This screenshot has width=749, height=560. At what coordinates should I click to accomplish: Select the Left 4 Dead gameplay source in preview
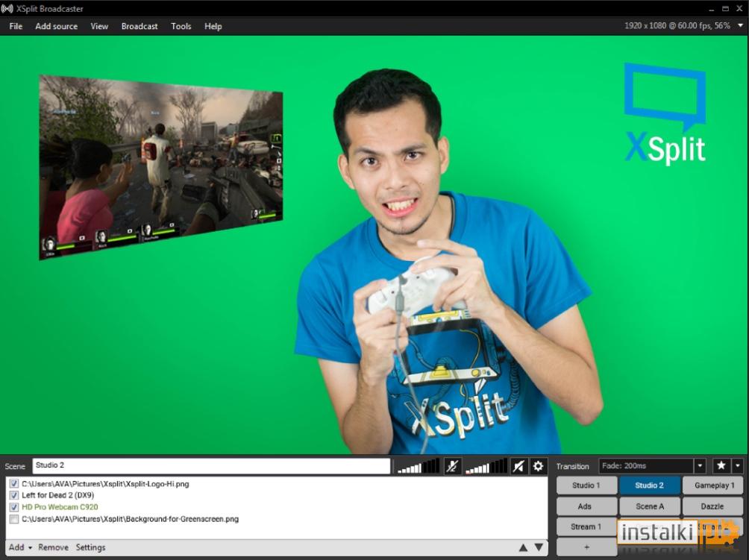pos(160,167)
